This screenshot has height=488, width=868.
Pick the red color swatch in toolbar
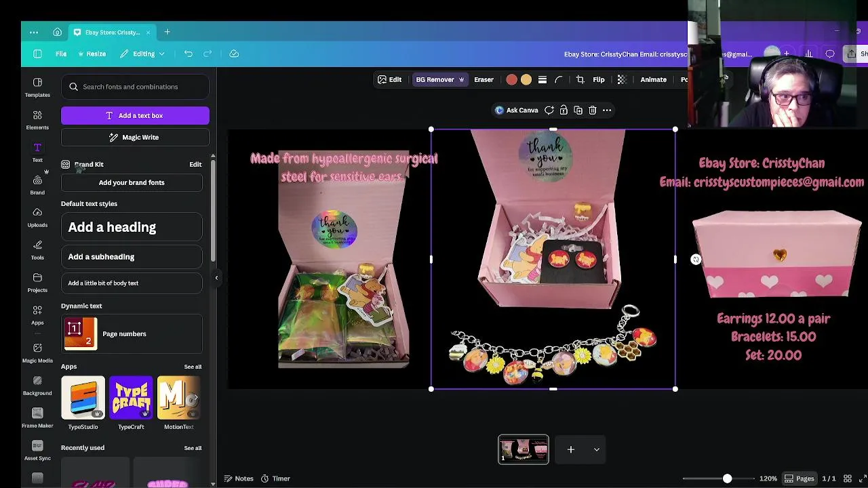511,79
